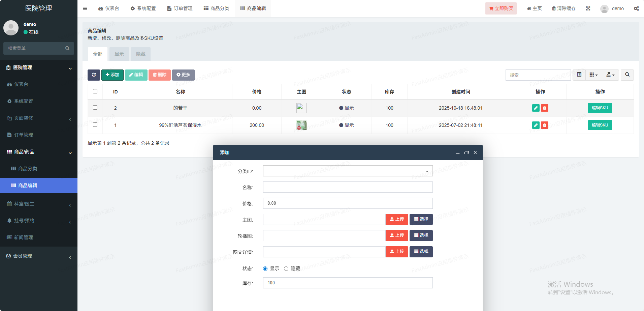Image resolution: width=644 pixels, height=311 pixels.
Task: Open the columns visibility dropdown
Action: (593, 75)
